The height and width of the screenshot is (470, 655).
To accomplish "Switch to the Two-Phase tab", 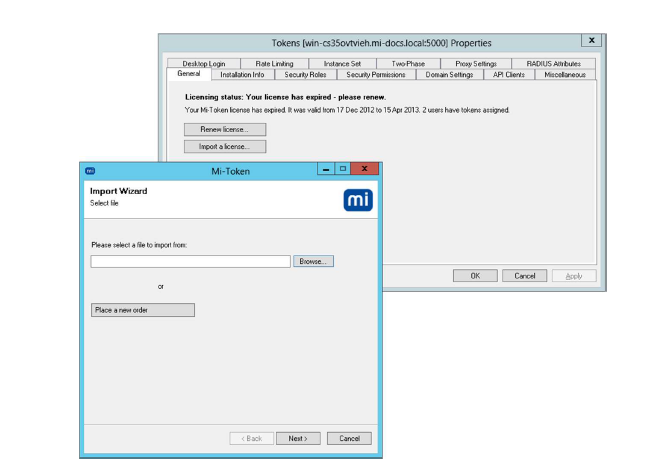I will pos(408,64).
